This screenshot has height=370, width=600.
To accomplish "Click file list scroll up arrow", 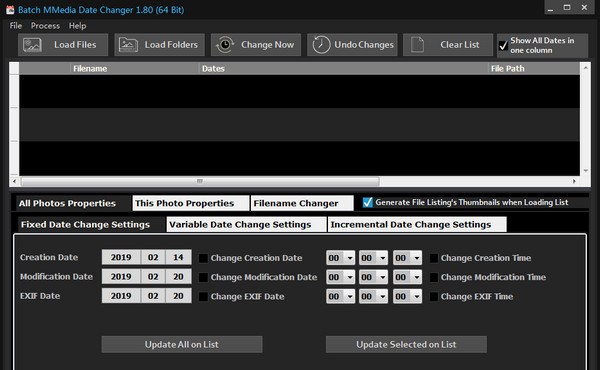I will (x=585, y=68).
